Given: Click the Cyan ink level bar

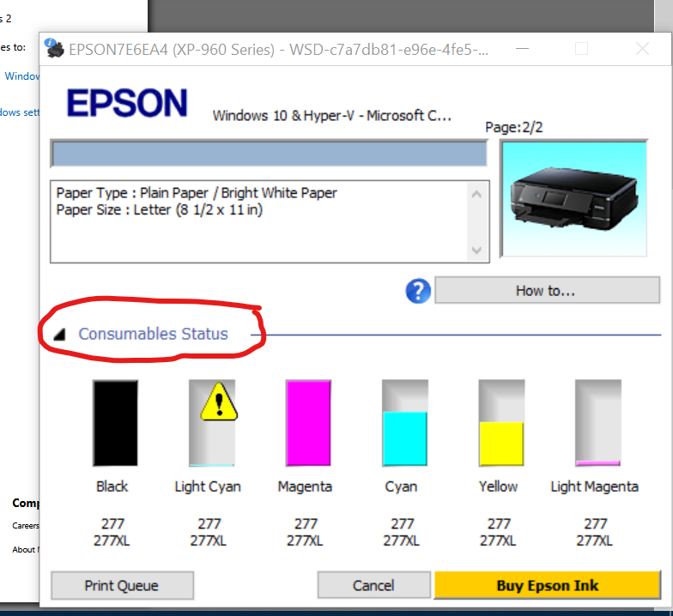Looking at the screenshot, I should pyautogui.click(x=405, y=423).
